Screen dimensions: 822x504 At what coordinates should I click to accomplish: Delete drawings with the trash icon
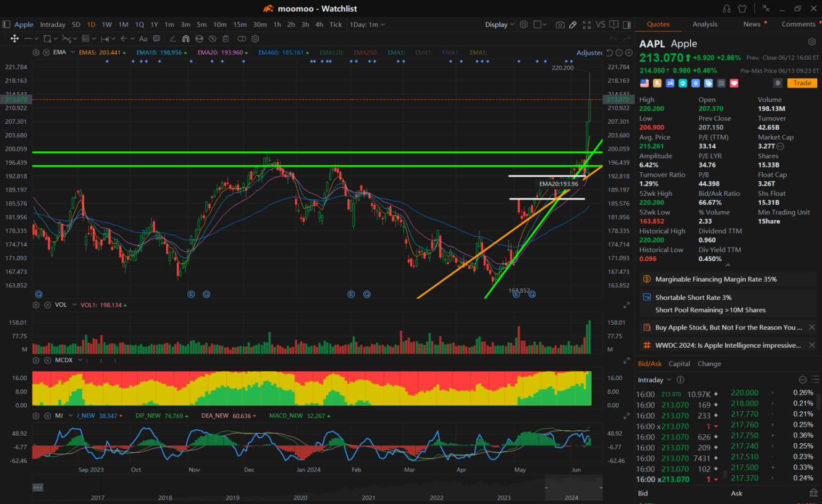pyautogui.click(x=226, y=38)
